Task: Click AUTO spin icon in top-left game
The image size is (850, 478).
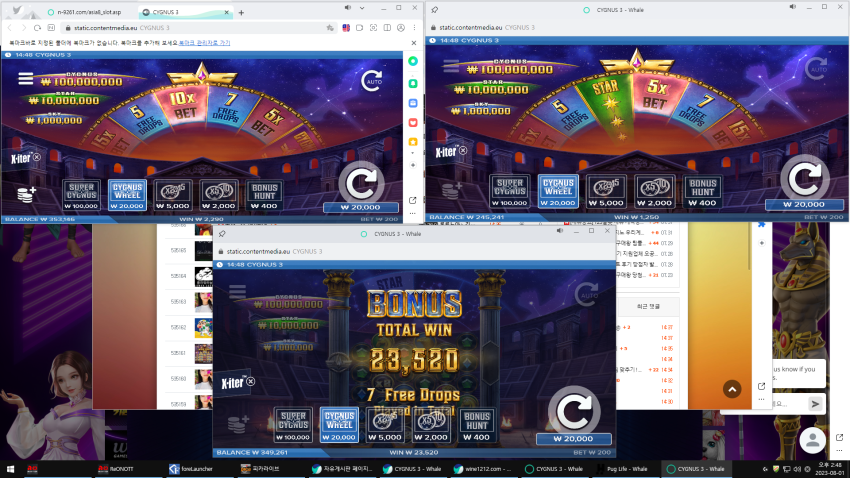Action: [372, 81]
